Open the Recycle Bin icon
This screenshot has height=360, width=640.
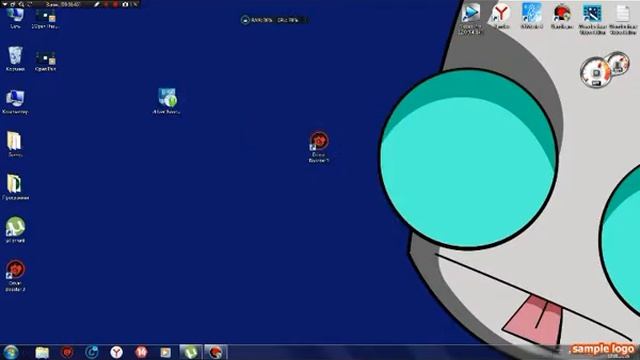coord(15,59)
